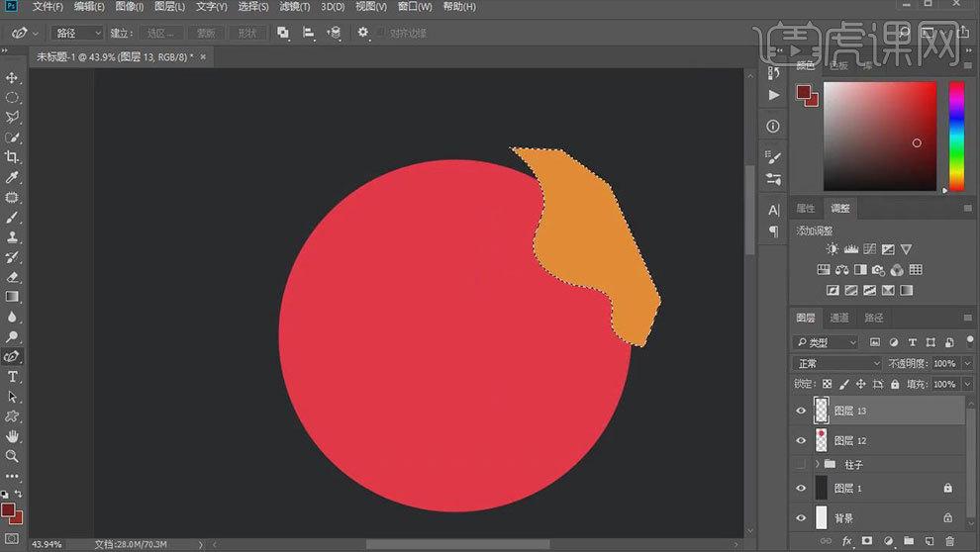Image resolution: width=980 pixels, height=552 pixels.
Task: Open the blend mode 正常 dropdown
Action: (x=836, y=363)
